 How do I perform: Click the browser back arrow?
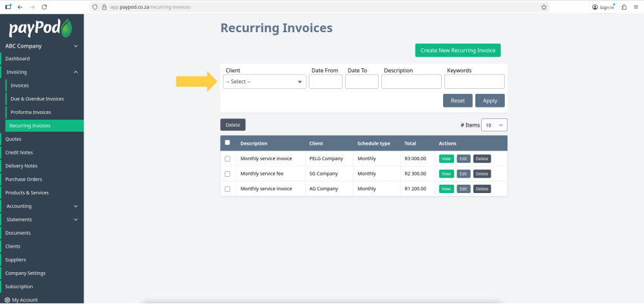20,7
